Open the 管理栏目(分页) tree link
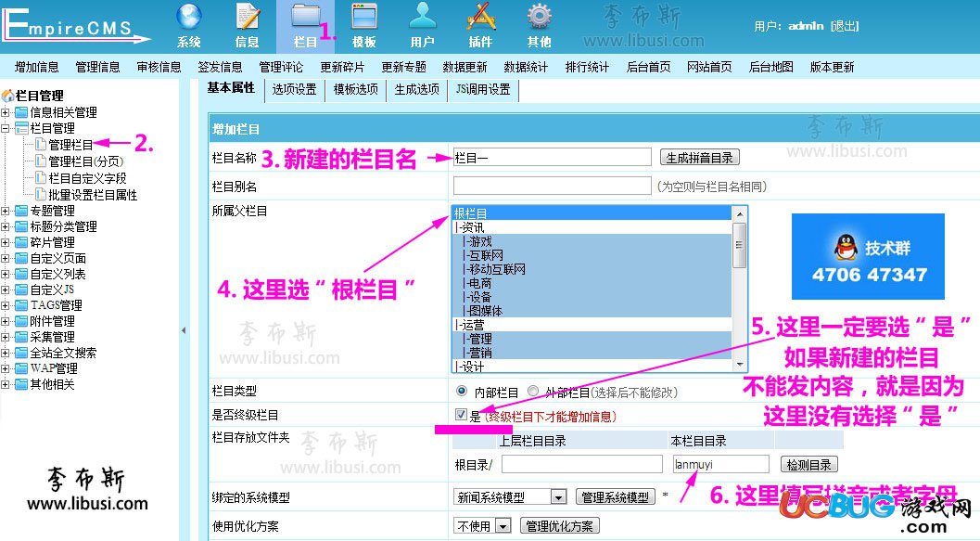Screen dimensions: 980x541 coord(86,161)
